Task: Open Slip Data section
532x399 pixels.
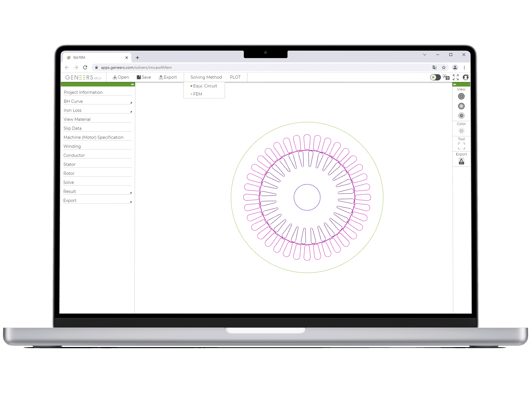Action: click(x=98, y=128)
